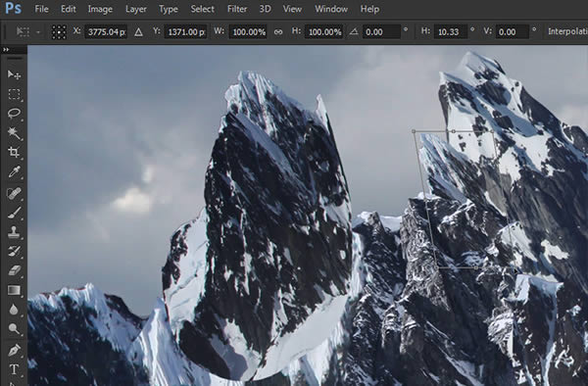Click the reference point location grid
Screen dimensions: 588x386
coord(59,32)
